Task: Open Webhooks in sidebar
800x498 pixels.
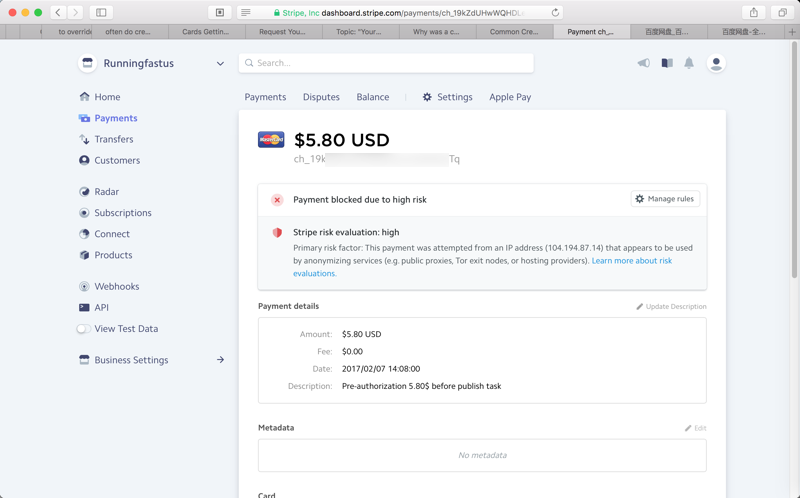Action: click(x=116, y=286)
